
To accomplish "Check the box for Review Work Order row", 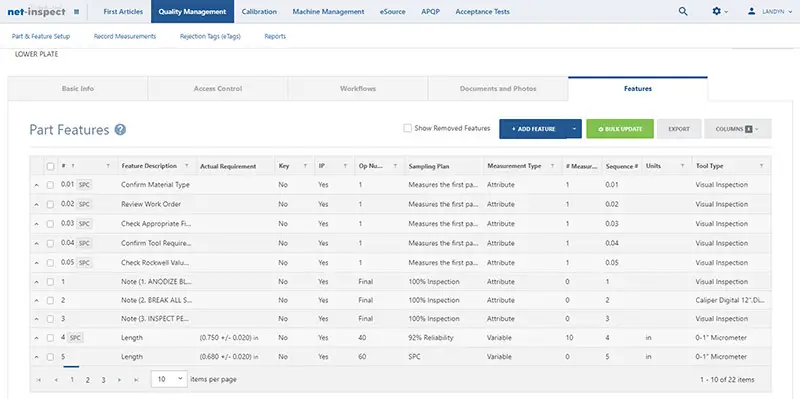I will pos(50,205).
